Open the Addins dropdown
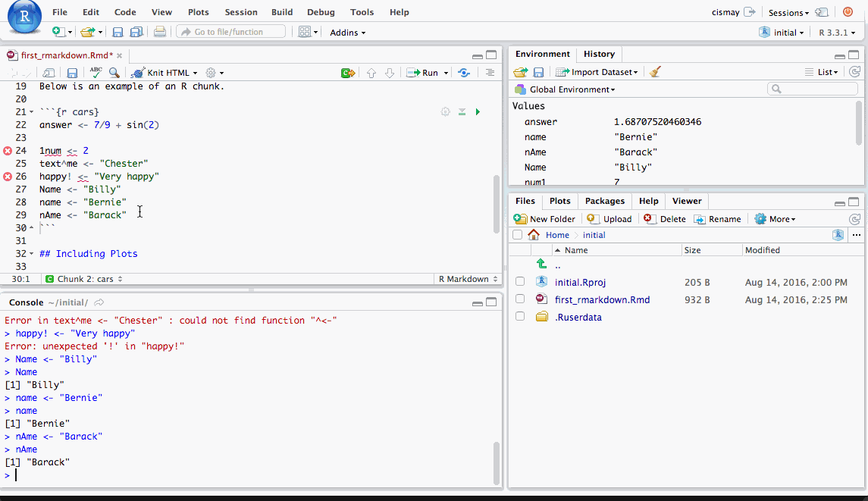This screenshot has width=868, height=501. (348, 33)
